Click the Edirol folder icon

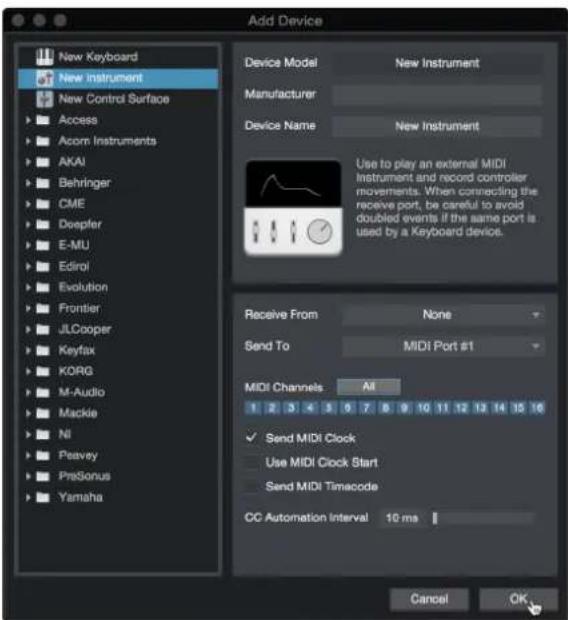(x=43, y=266)
